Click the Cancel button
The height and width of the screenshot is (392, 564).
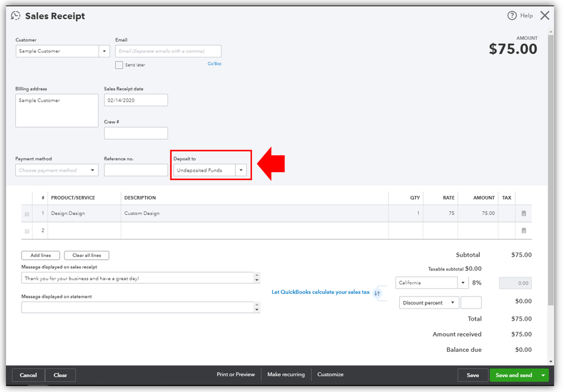pos(28,375)
